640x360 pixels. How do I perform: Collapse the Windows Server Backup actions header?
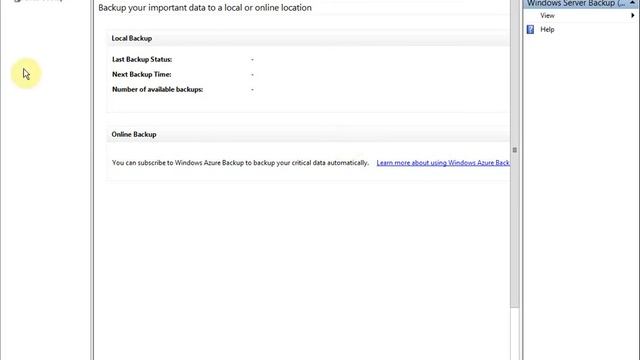click(x=632, y=3)
